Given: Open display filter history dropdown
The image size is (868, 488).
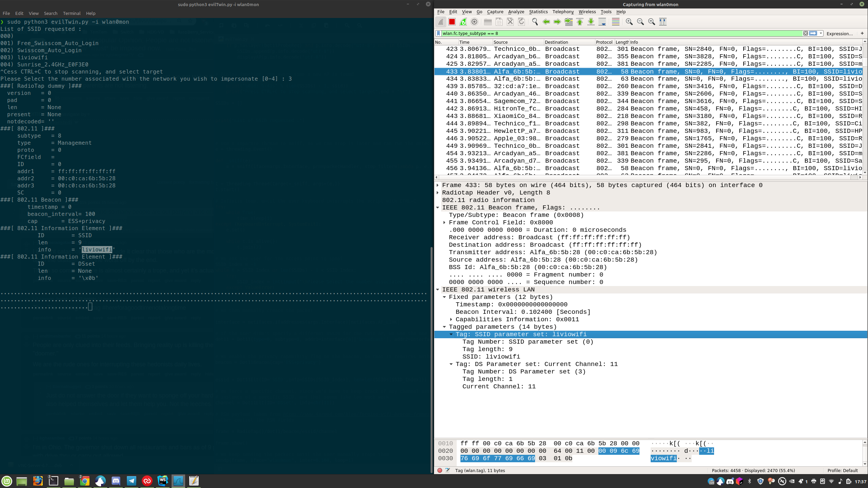Looking at the screenshot, I should pyautogui.click(x=821, y=33).
